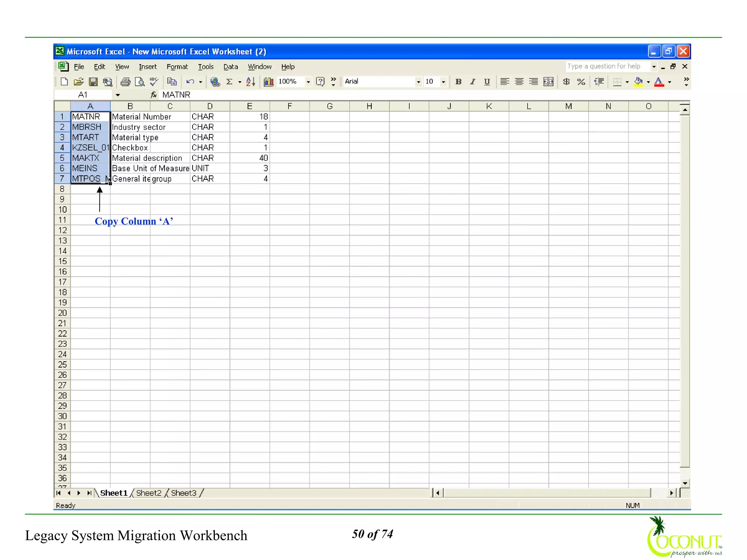This screenshot has width=747, height=560.
Task: Save the workbook with the floppy disk icon
Action: (93, 82)
